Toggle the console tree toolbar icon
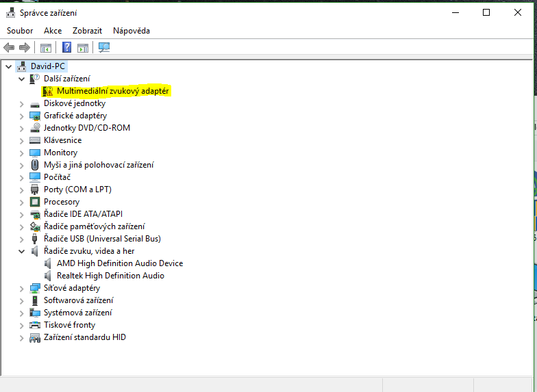 45,48
